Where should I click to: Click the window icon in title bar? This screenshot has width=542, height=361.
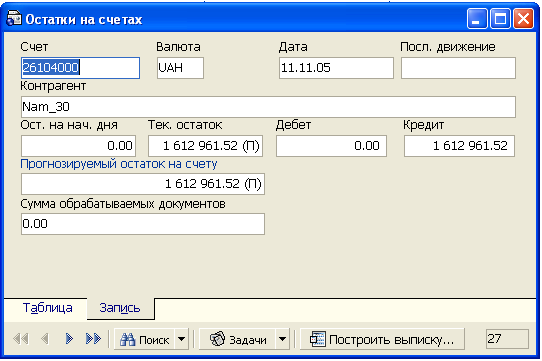tap(14, 18)
